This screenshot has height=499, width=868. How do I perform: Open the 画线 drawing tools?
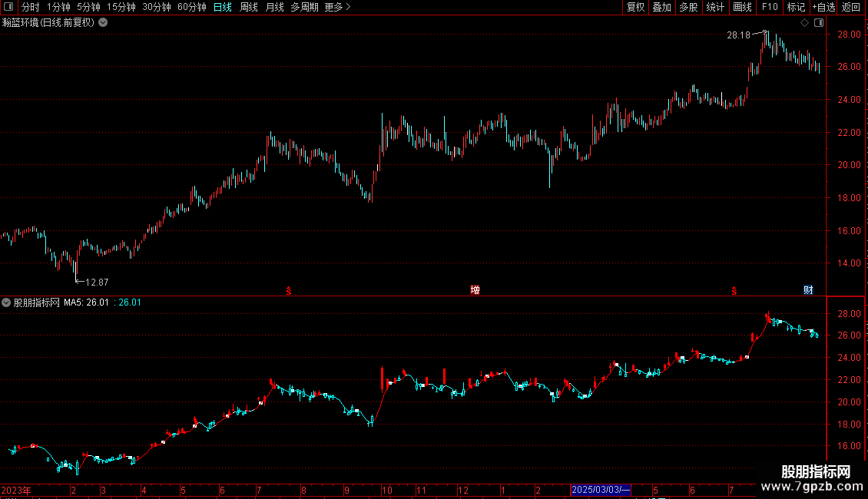tap(742, 7)
